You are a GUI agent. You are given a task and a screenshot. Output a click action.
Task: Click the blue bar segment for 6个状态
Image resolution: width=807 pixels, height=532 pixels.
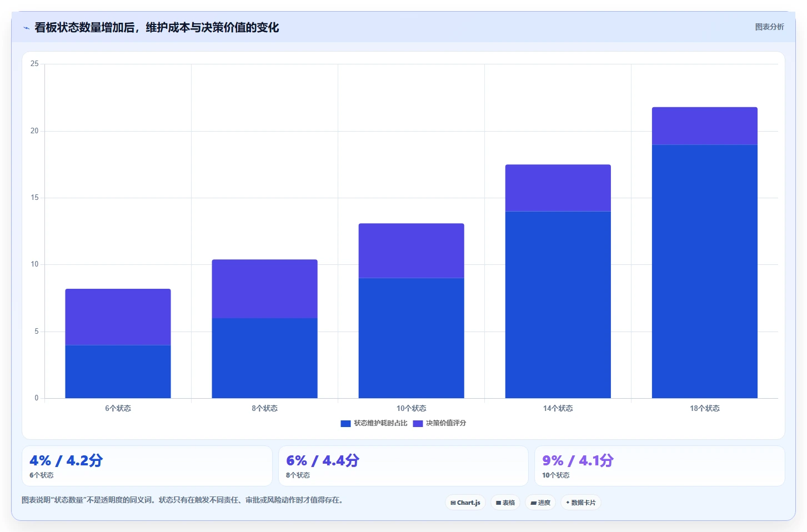pos(118,372)
